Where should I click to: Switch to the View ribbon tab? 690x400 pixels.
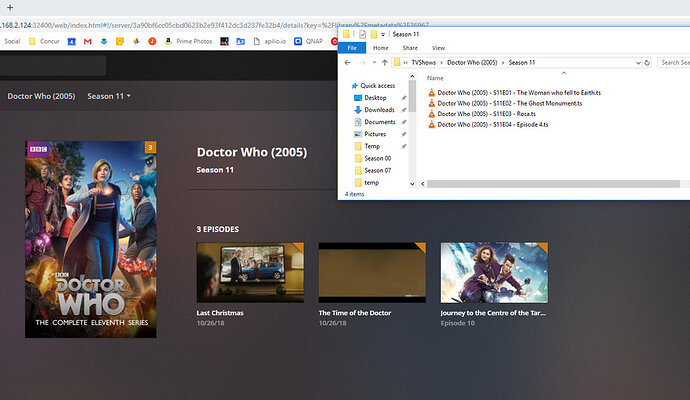click(x=438, y=48)
